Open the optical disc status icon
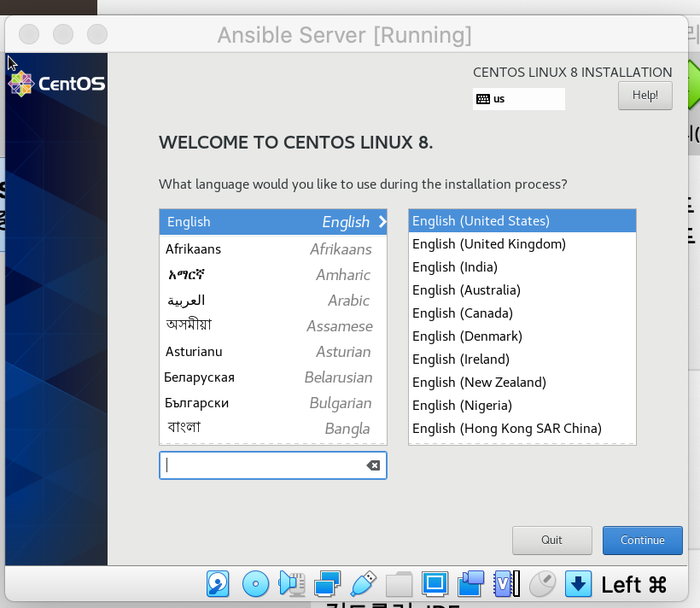The height and width of the screenshot is (608, 700). (x=255, y=583)
